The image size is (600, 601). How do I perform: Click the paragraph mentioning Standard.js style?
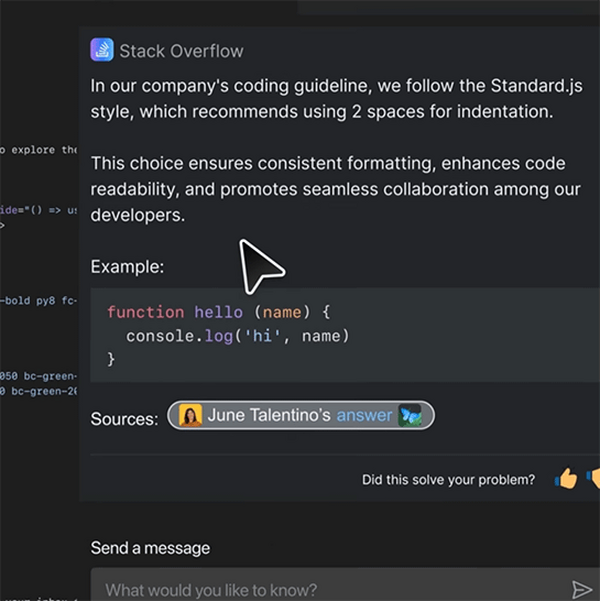(x=335, y=98)
